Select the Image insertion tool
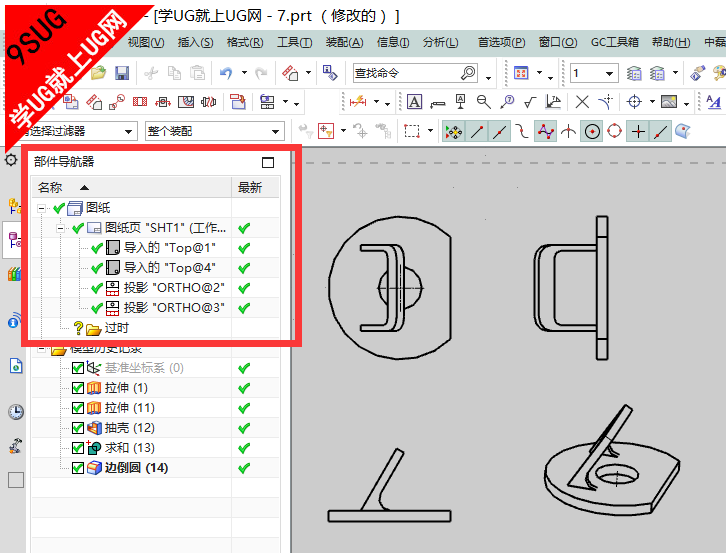The image size is (726, 553). click(x=669, y=101)
